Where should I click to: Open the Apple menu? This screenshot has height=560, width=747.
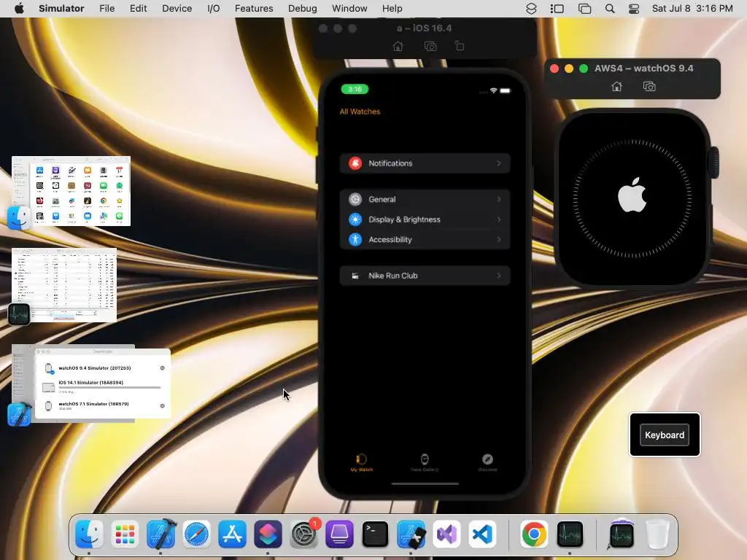tap(19, 9)
